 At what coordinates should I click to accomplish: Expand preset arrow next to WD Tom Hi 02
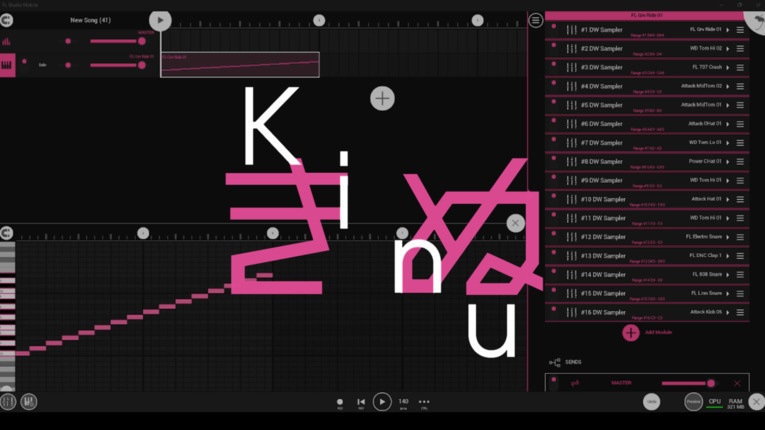click(727, 48)
